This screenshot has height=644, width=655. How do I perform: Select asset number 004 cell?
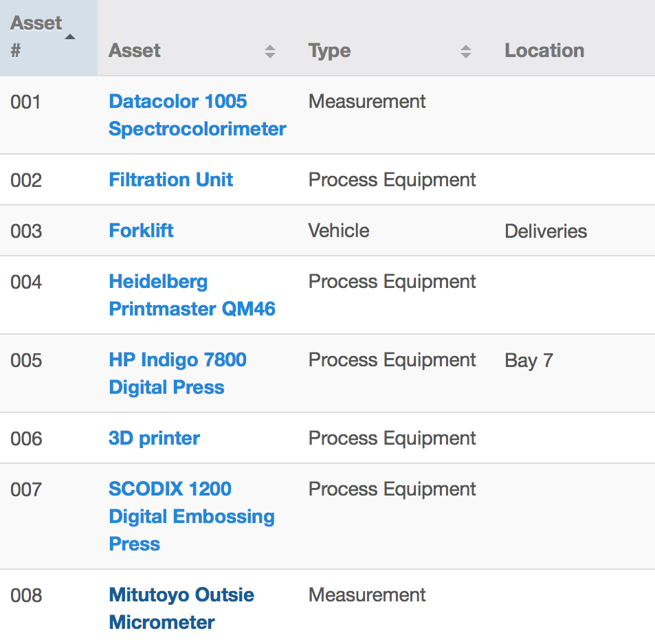(x=26, y=282)
